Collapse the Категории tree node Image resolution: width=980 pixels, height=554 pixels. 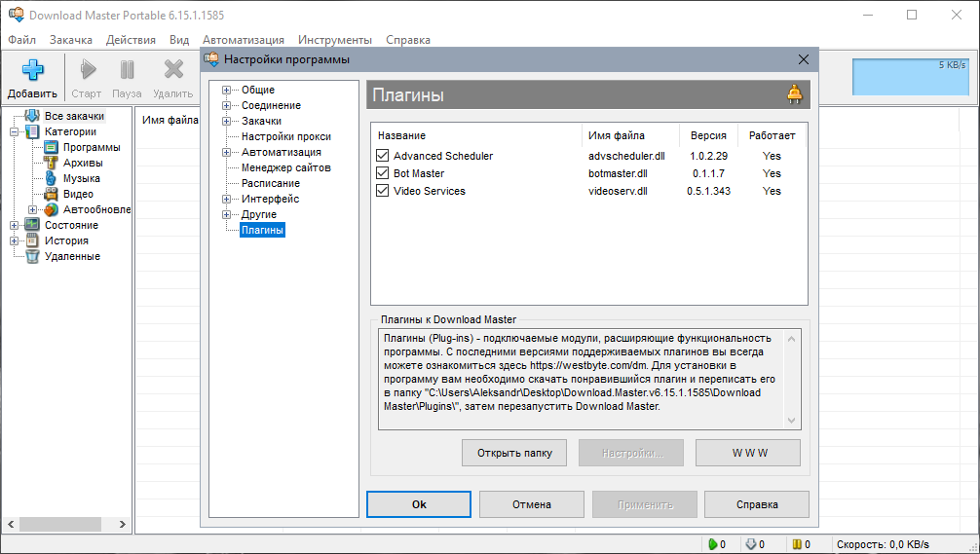point(14,131)
